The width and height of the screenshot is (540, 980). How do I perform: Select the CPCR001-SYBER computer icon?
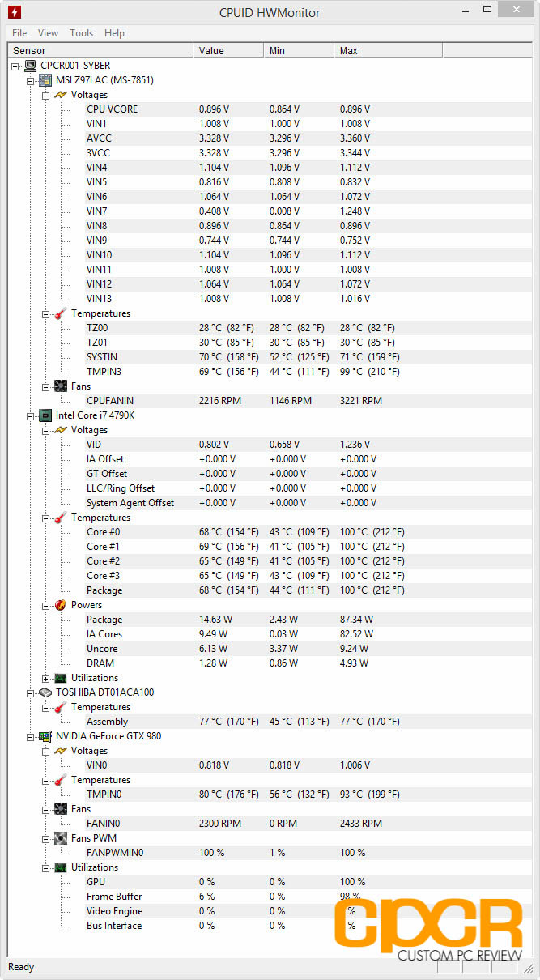point(31,66)
